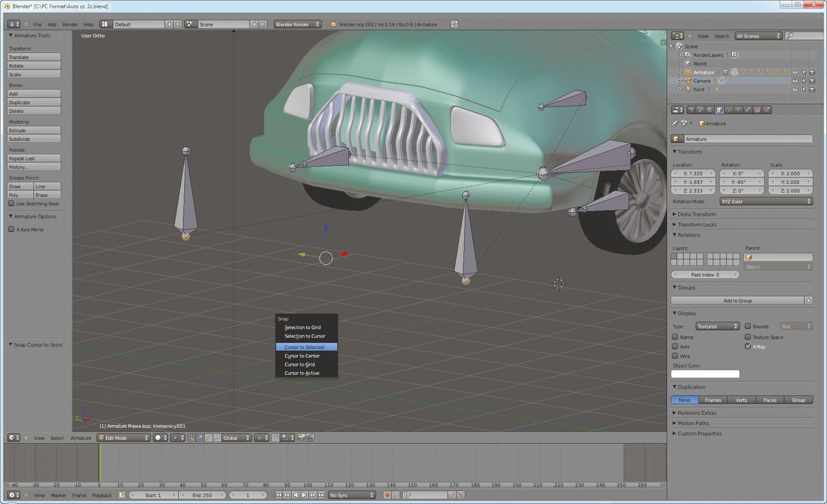Hide Armature via eye icon in outliner
Image resolution: width=827 pixels, height=504 pixels.
point(795,72)
